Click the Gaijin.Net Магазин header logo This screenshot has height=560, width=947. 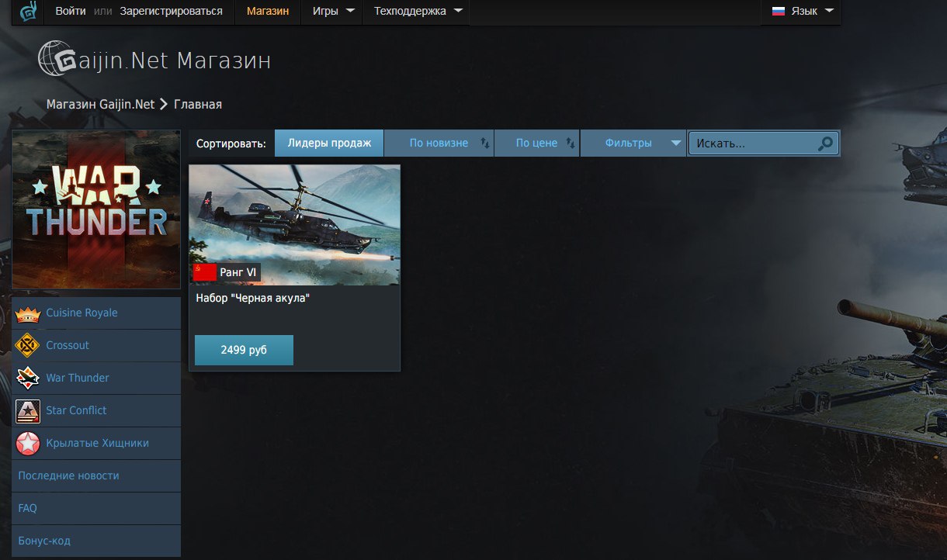[154, 59]
